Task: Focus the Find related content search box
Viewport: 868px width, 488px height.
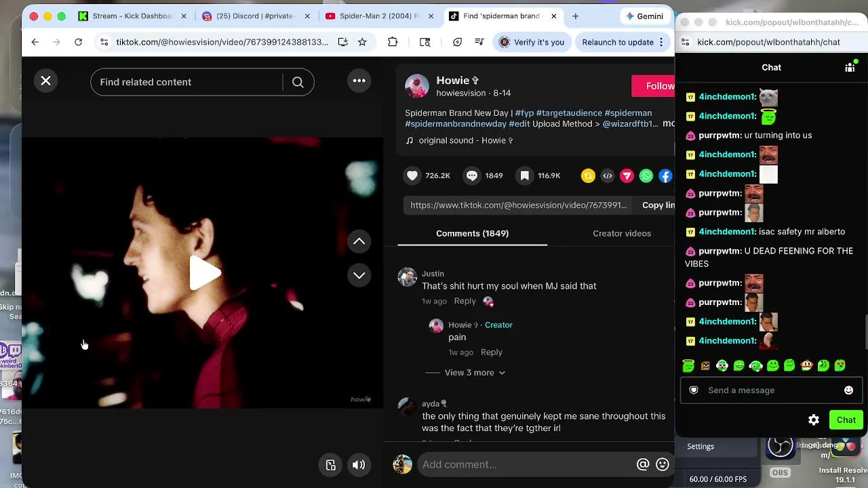Action: [186, 82]
